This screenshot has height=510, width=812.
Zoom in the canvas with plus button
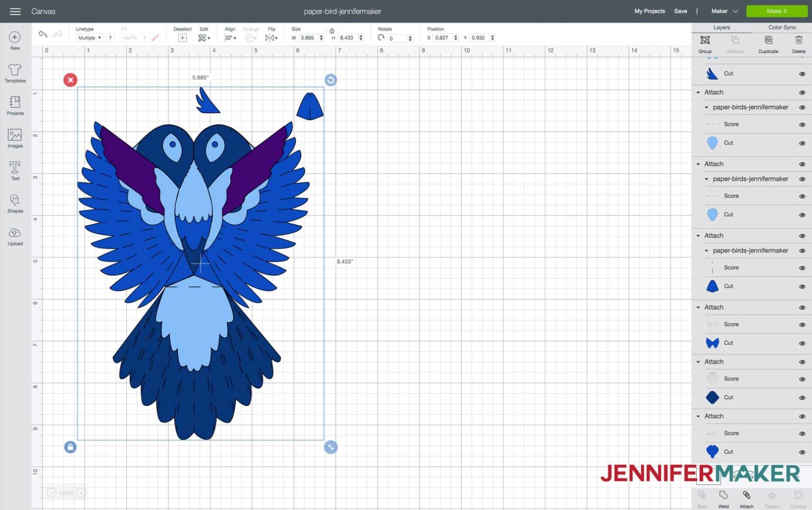click(81, 493)
